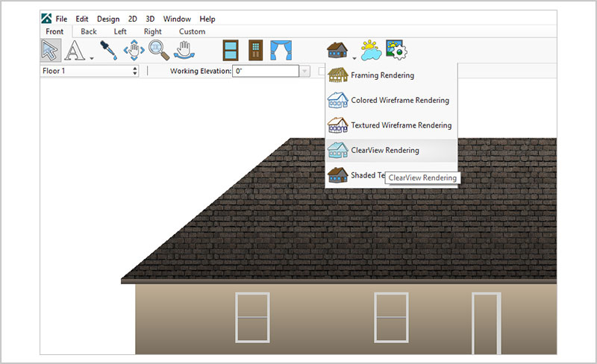The width and height of the screenshot is (597, 364).
Task: Switch to the Custom view tab
Action: [193, 31]
